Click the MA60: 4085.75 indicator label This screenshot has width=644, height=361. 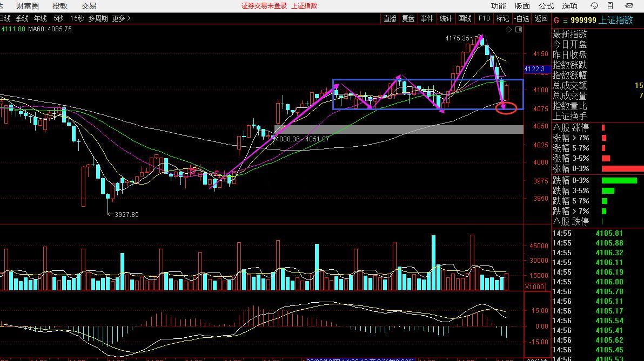click(x=50, y=29)
